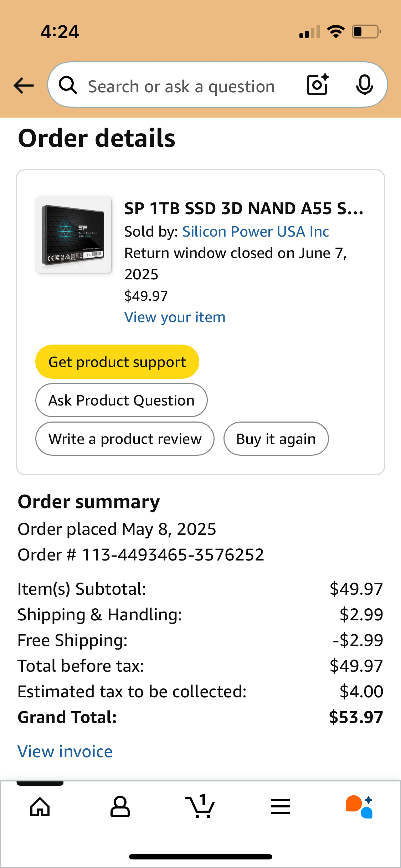Tap Write a product review
Image resolution: width=401 pixels, height=868 pixels.
(x=125, y=439)
